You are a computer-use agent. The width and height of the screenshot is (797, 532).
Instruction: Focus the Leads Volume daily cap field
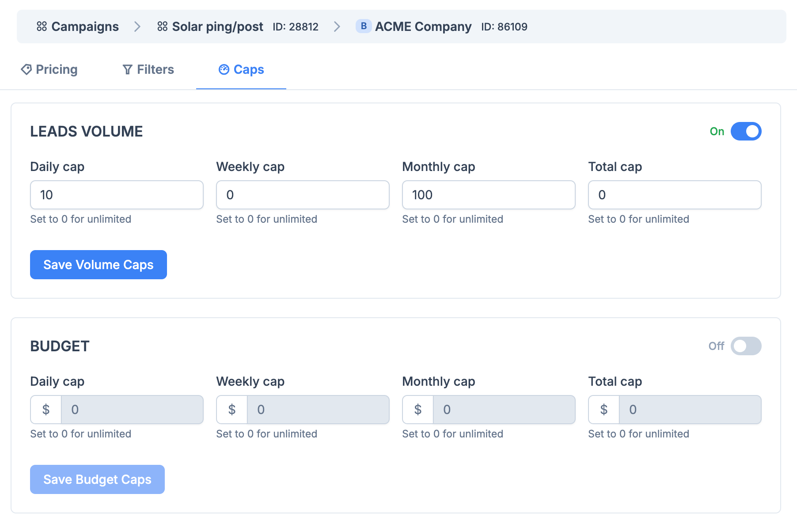tap(117, 195)
